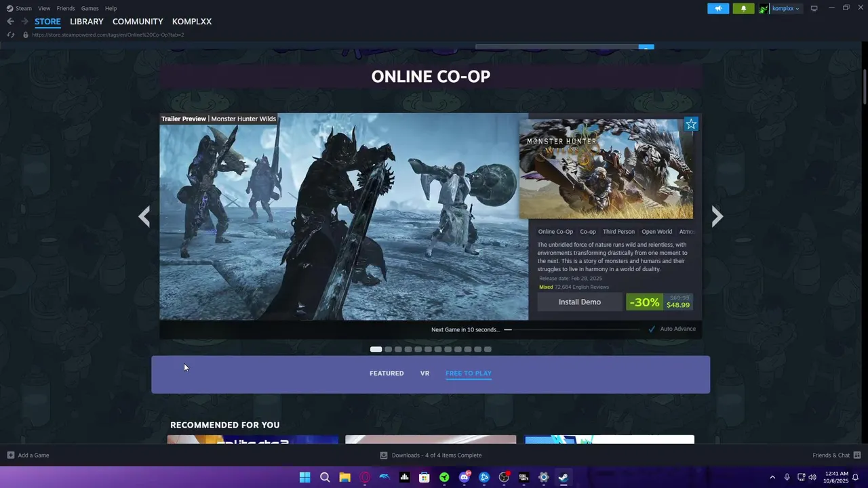Click Downloads 4 of 4 Items Complete
Image resolution: width=868 pixels, height=488 pixels.
(x=437, y=455)
